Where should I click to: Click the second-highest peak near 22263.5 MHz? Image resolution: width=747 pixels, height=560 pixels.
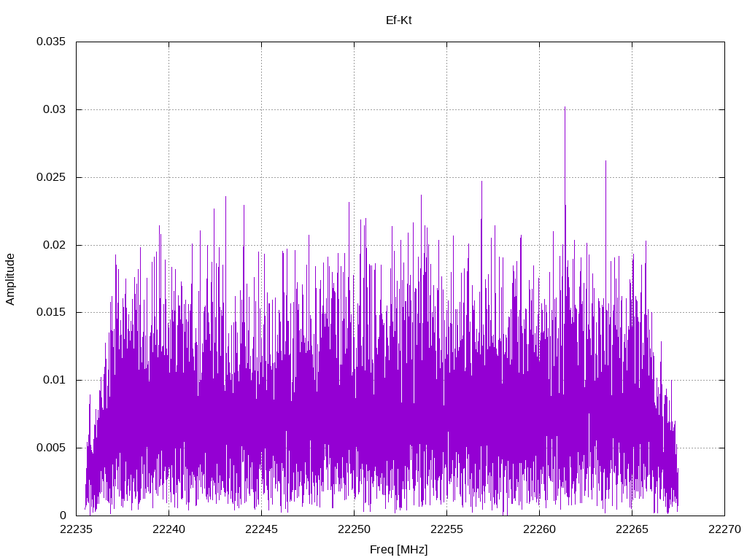[x=606, y=162]
